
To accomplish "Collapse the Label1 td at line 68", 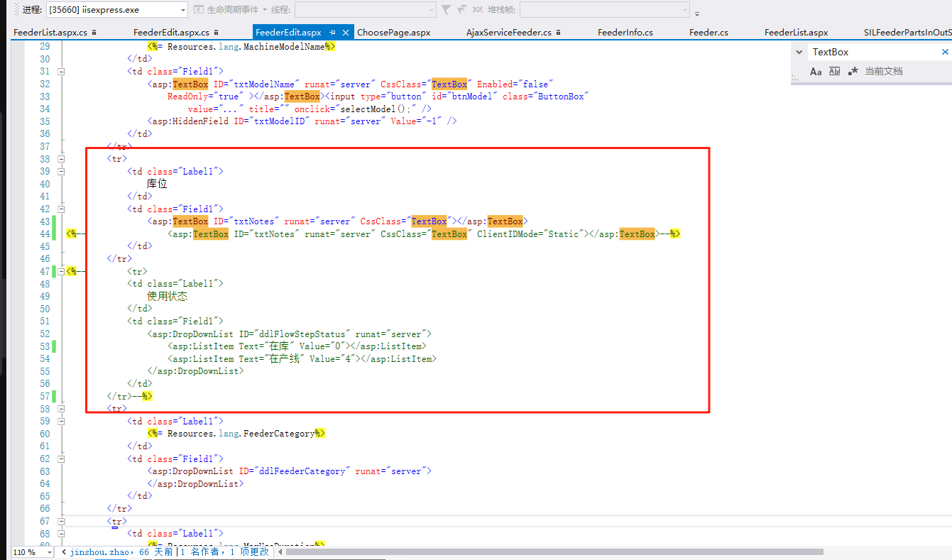I will (x=61, y=534).
